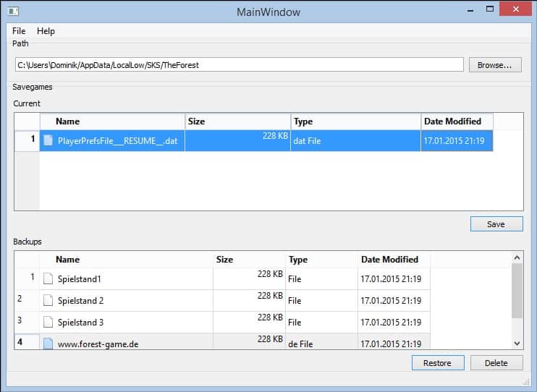Click the window resize grip in the corner
Viewport: 537px width, 392px height.
pos(526,381)
